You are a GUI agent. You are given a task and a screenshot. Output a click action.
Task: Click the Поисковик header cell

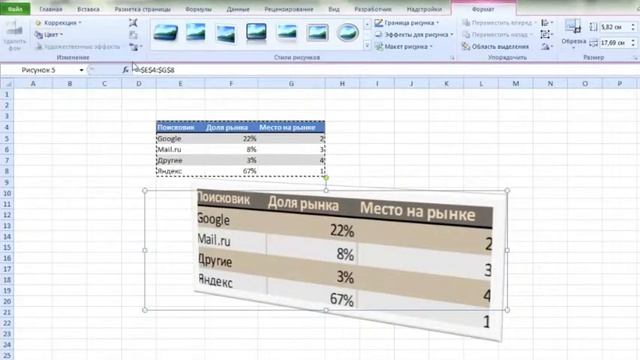[x=180, y=127]
